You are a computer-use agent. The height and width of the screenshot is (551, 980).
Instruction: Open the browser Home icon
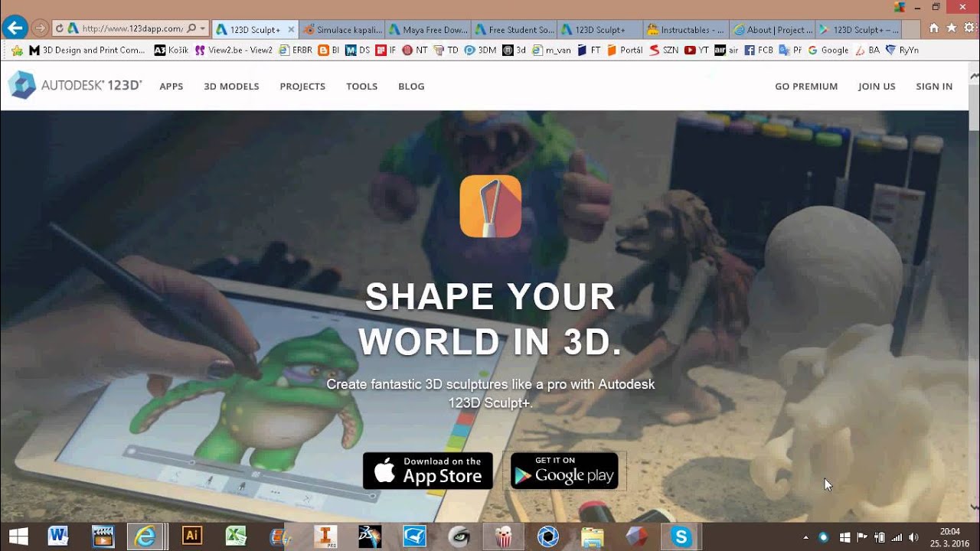click(x=933, y=28)
